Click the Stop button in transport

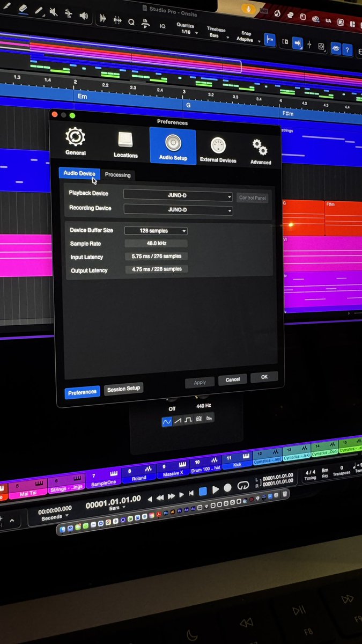(203, 491)
